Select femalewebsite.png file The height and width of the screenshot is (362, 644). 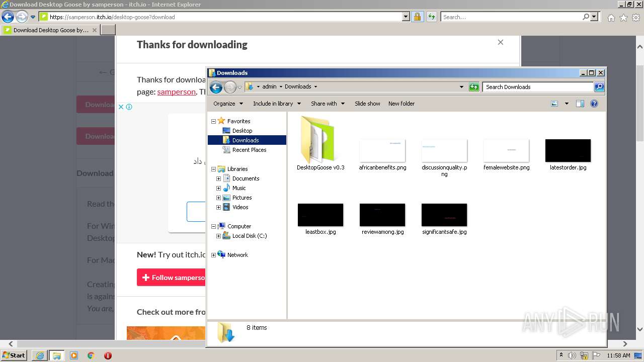point(506,155)
